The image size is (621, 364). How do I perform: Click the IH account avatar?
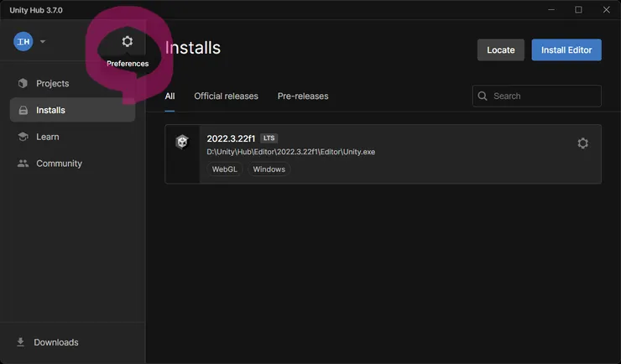point(23,42)
